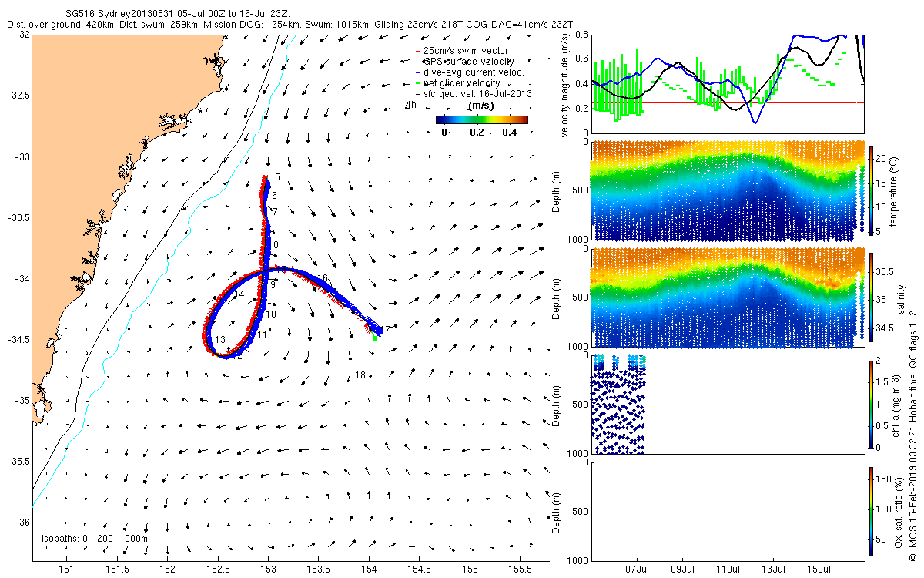Image resolution: width=924 pixels, height=578 pixels.
Task: Click the red 0.25 m/s line in the velocity plot
Action: click(728, 102)
